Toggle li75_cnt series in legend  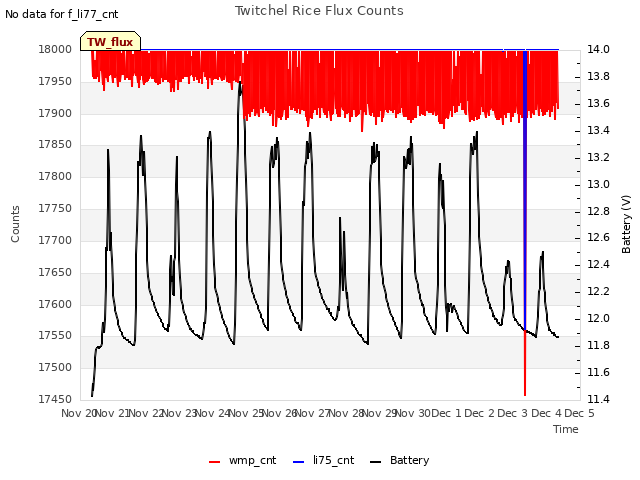(x=324, y=460)
